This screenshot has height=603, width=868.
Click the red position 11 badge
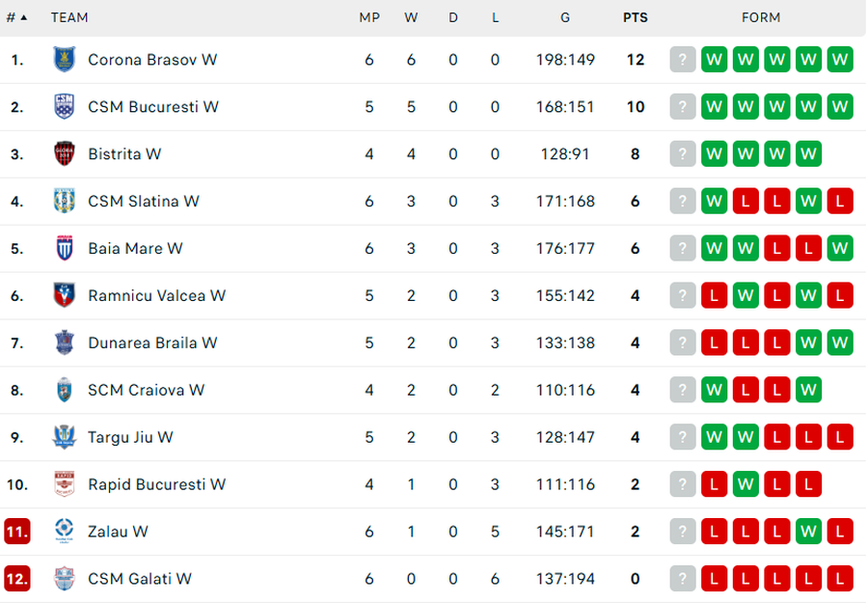[x=17, y=532]
